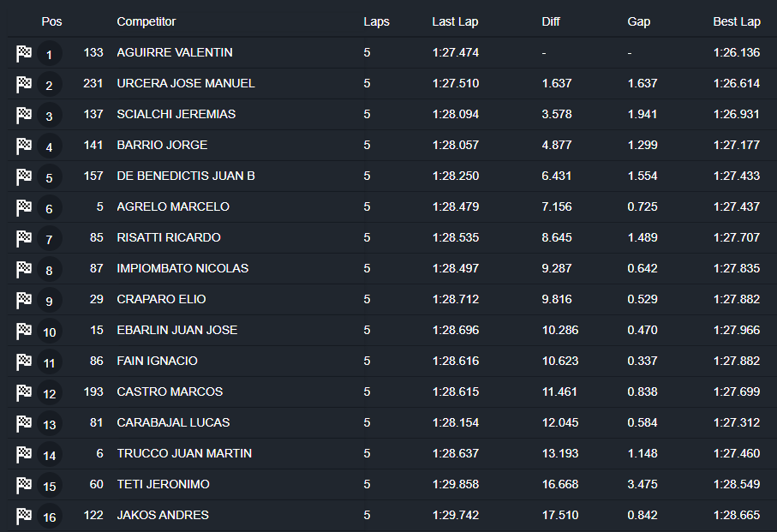Click the position 15 circle badge
The image size is (777, 532).
[x=50, y=486]
